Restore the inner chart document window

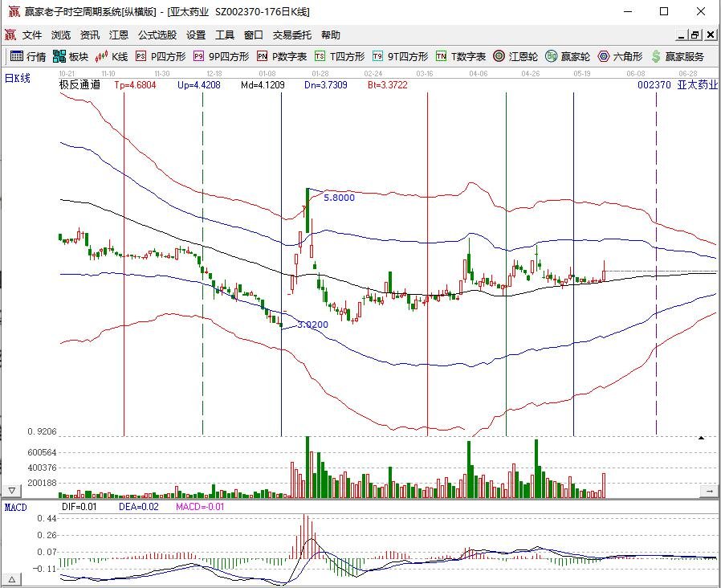696,35
